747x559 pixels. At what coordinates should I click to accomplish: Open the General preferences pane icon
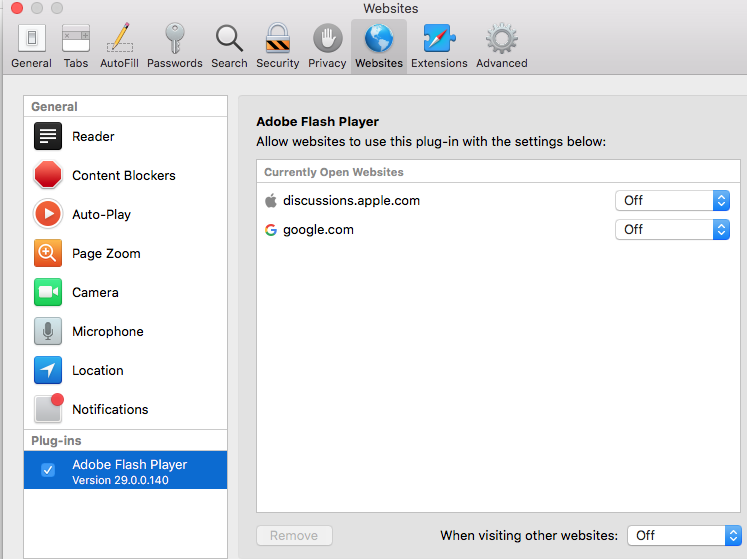pos(31,38)
